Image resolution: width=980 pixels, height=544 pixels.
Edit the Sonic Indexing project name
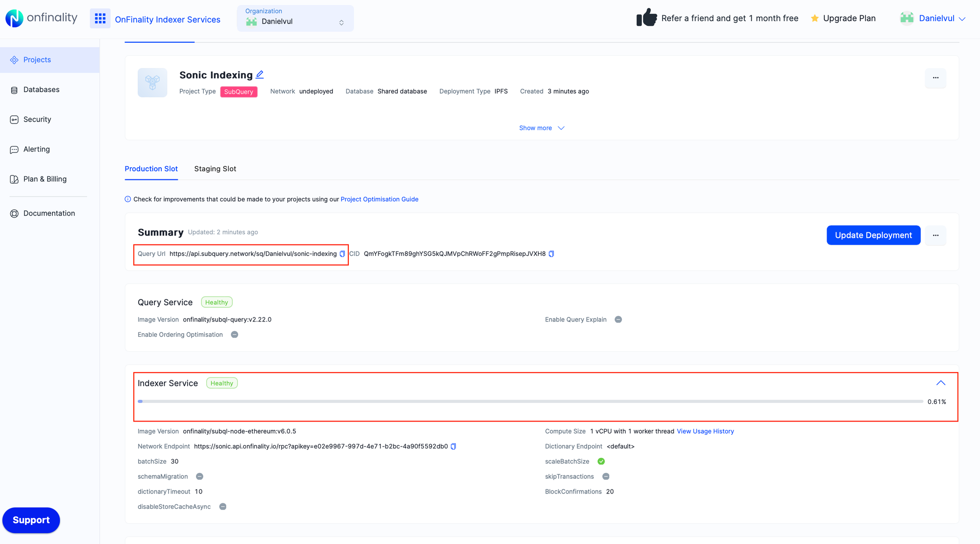point(260,74)
